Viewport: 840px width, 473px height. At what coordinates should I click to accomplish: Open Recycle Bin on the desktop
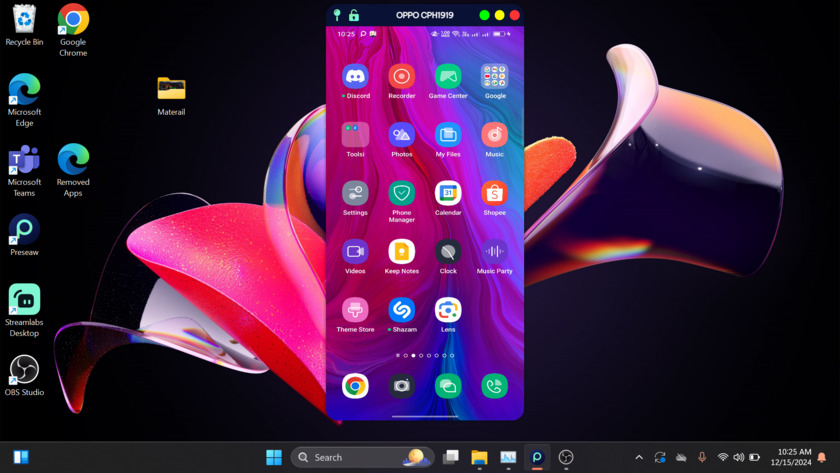[x=24, y=25]
